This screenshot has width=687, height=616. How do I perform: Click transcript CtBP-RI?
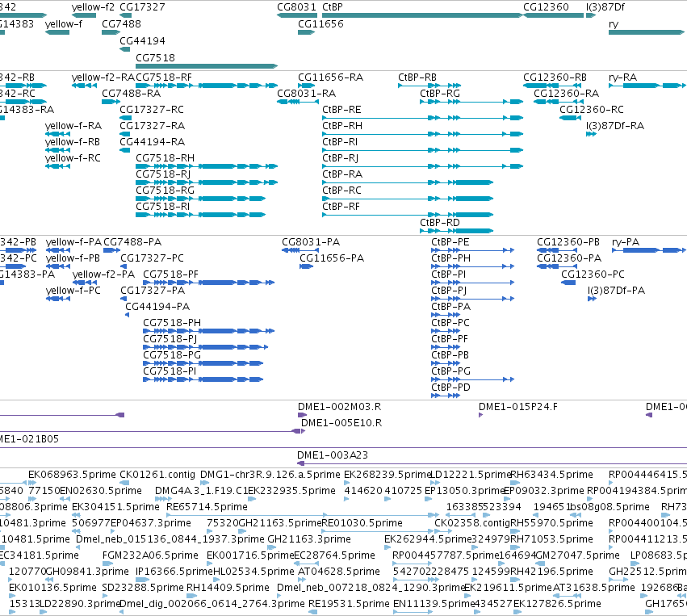[x=423, y=150]
